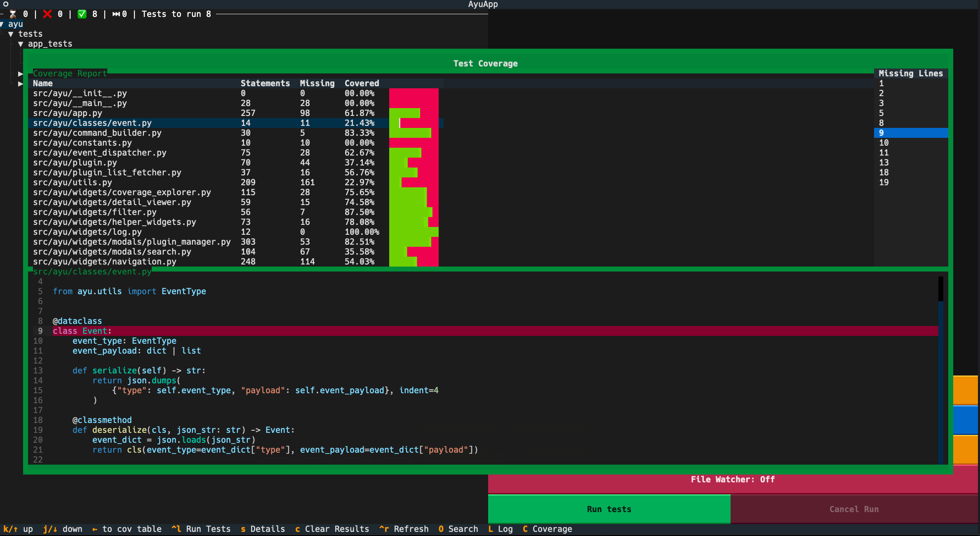Viewport: 980px width, 536px height.
Task: Click the skipped tests fast-forward icon
Action: click(x=116, y=14)
